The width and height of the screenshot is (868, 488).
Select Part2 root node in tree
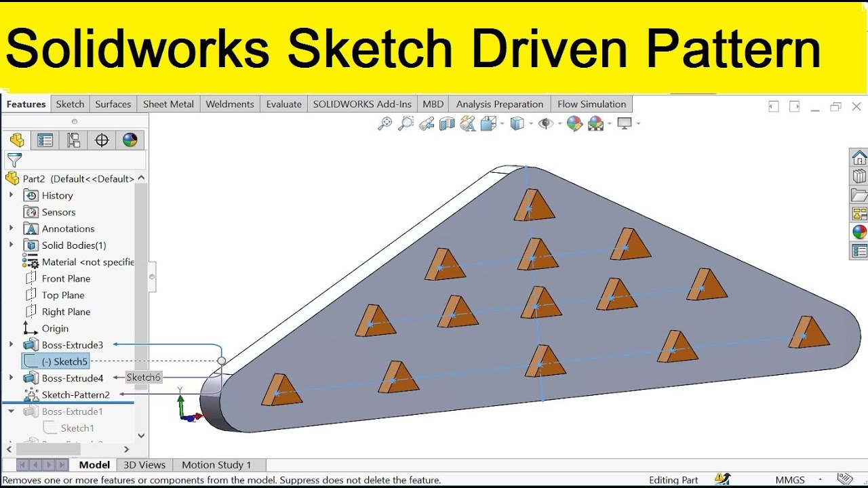coord(70,179)
